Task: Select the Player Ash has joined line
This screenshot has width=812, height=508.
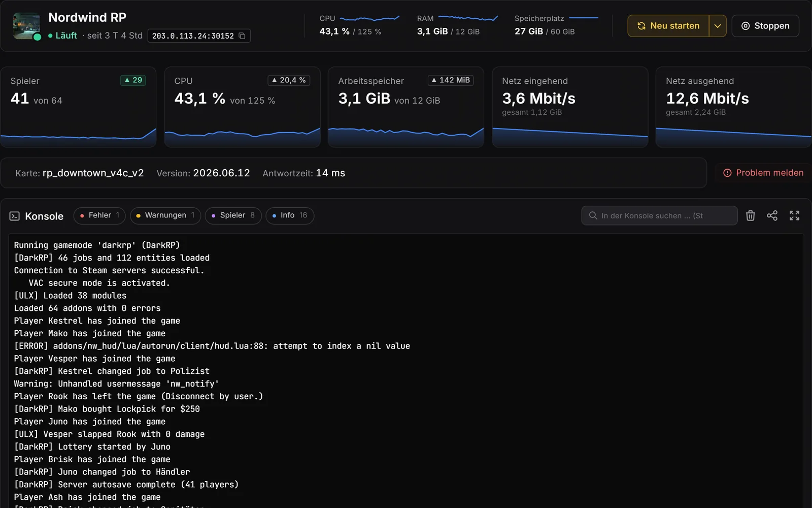Action: pyautogui.click(x=87, y=497)
